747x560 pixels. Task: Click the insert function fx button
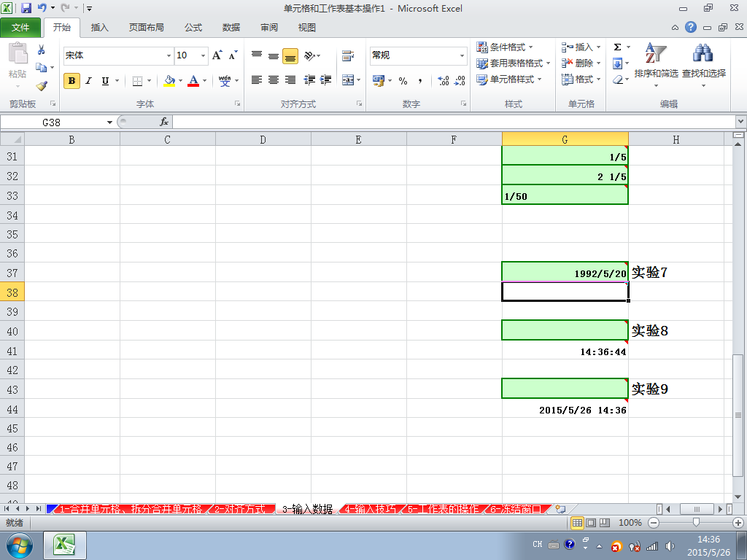tap(164, 122)
